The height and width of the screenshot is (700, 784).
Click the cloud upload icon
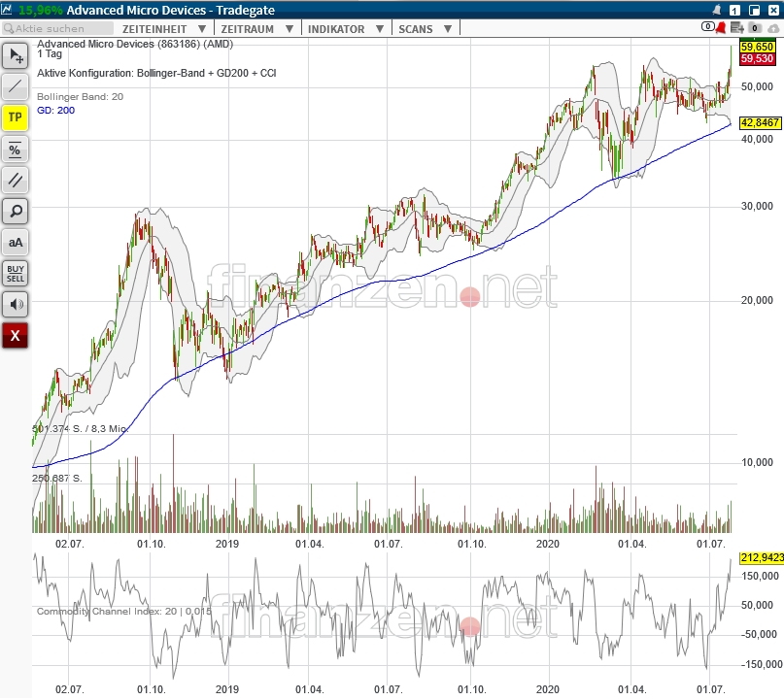(x=773, y=28)
